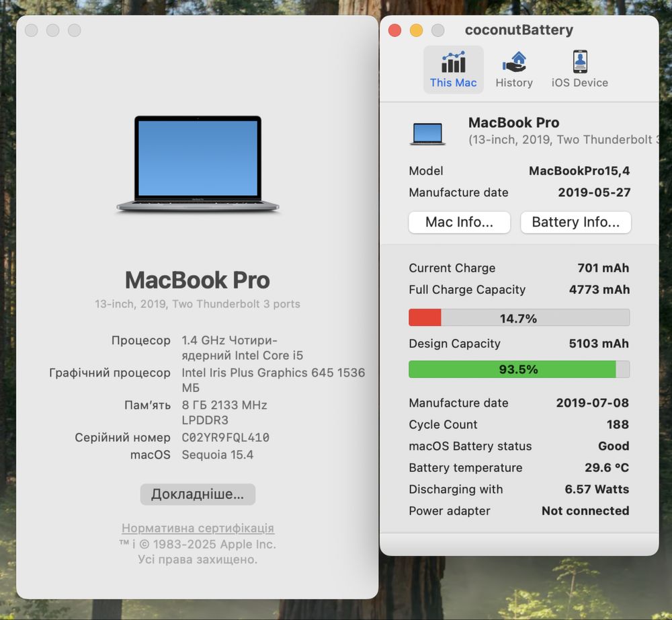This screenshot has height=620, width=672.
Task: Click the 13-inch, 2019 subtitle in About window
Action: [198, 304]
